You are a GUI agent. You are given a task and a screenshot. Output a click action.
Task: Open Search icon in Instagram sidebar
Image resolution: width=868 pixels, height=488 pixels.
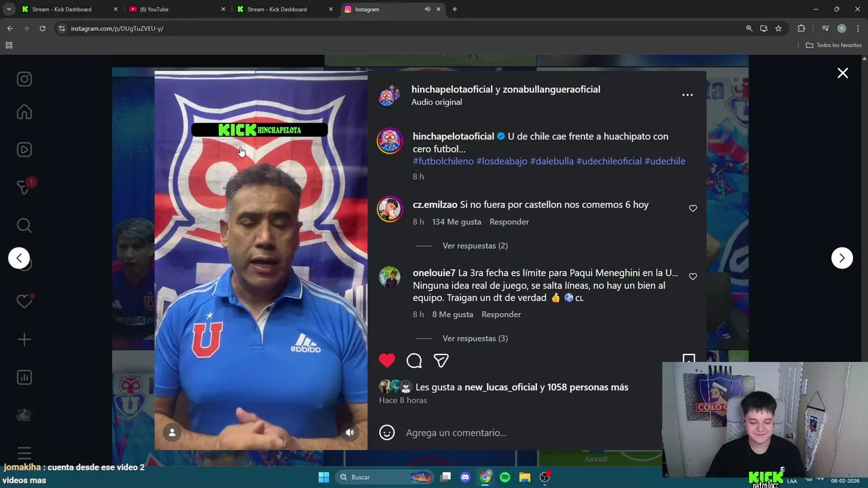click(24, 226)
